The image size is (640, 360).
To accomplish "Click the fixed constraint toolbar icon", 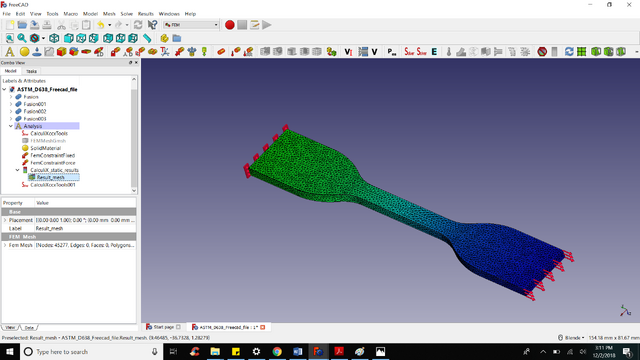I will (115, 51).
